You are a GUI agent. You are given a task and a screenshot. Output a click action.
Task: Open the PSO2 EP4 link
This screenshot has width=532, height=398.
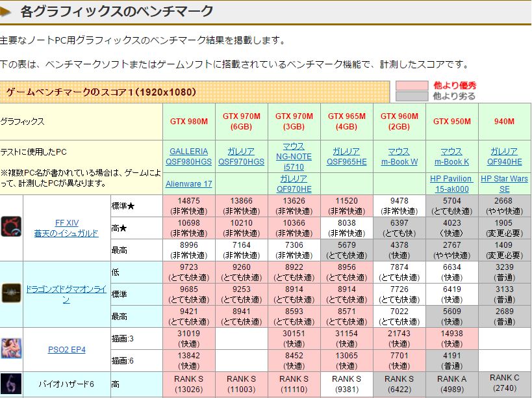click(66, 349)
